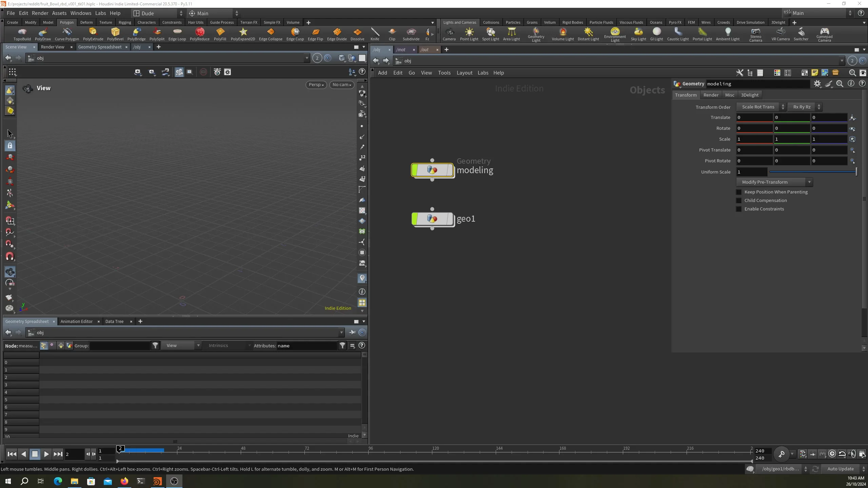Click the PolyBevel shelf tool

click(x=115, y=34)
